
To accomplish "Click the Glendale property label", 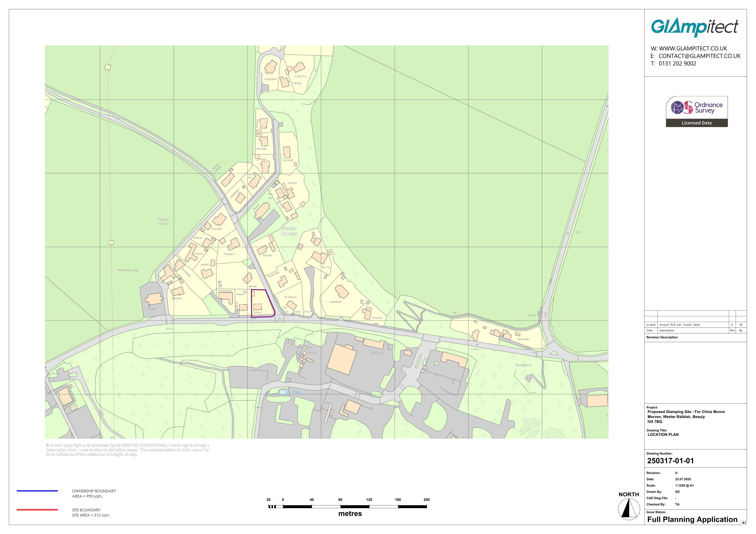I will tap(261, 149).
